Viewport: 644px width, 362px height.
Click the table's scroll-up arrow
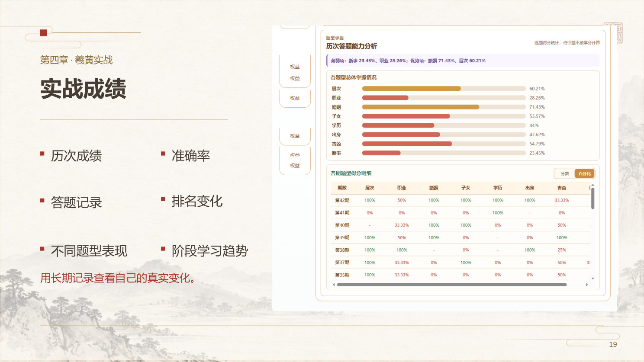592,185
